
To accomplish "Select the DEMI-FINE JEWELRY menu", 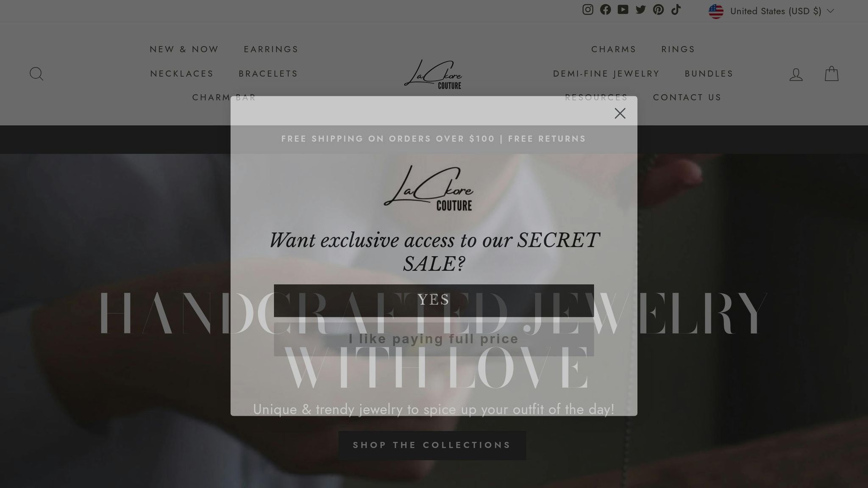I will coord(606,74).
